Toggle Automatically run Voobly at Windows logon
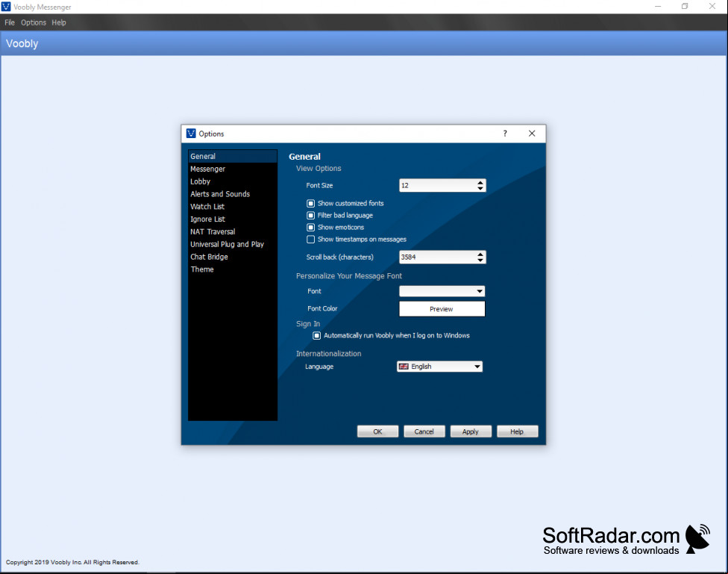This screenshot has height=574, width=728. point(317,336)
